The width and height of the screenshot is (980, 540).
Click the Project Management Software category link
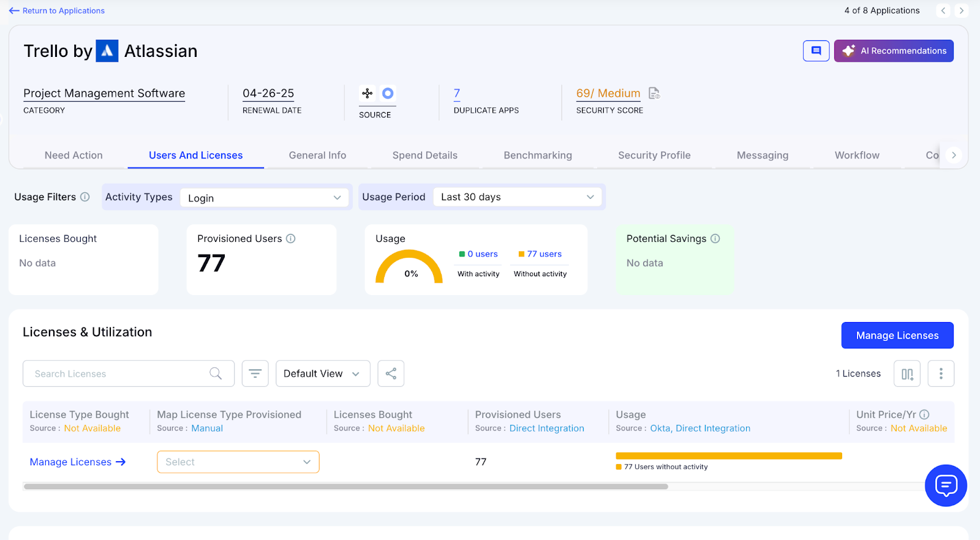click(104, 94)
